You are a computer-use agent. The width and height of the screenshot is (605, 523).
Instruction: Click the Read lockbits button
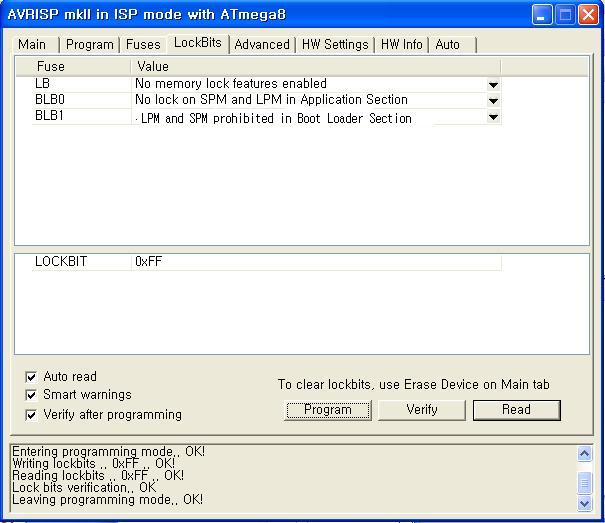click(517, 410)
